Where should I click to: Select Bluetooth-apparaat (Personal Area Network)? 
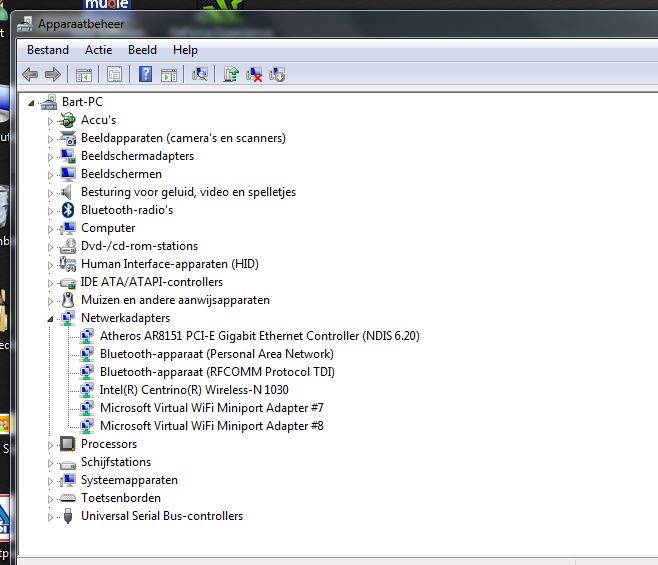[x=217, y=354]
